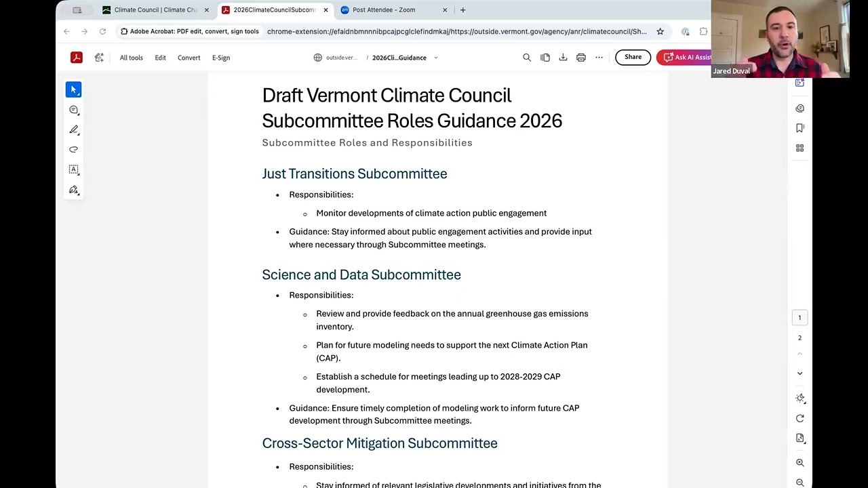Go to previous page with up chevron
The image size is (868, 488).
click(800, 354)
